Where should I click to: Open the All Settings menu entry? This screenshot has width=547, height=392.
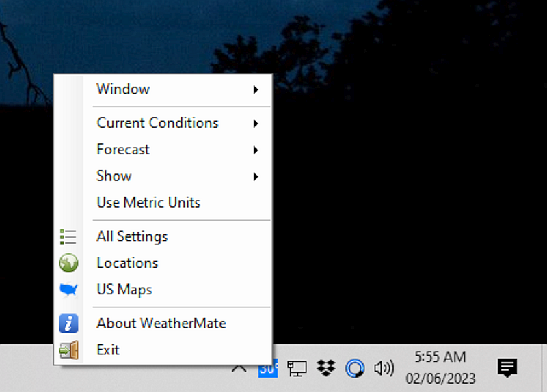click(x=163, y=236)
